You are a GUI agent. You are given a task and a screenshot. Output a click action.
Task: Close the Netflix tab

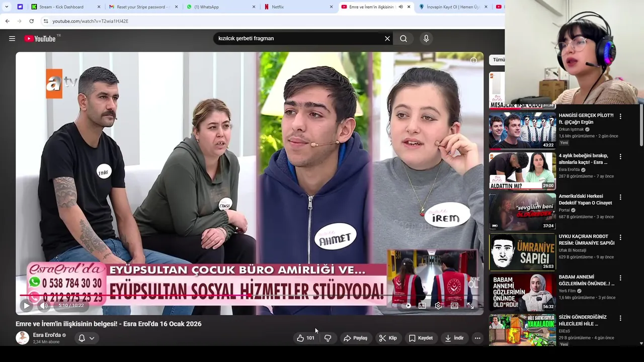(331, 7)
